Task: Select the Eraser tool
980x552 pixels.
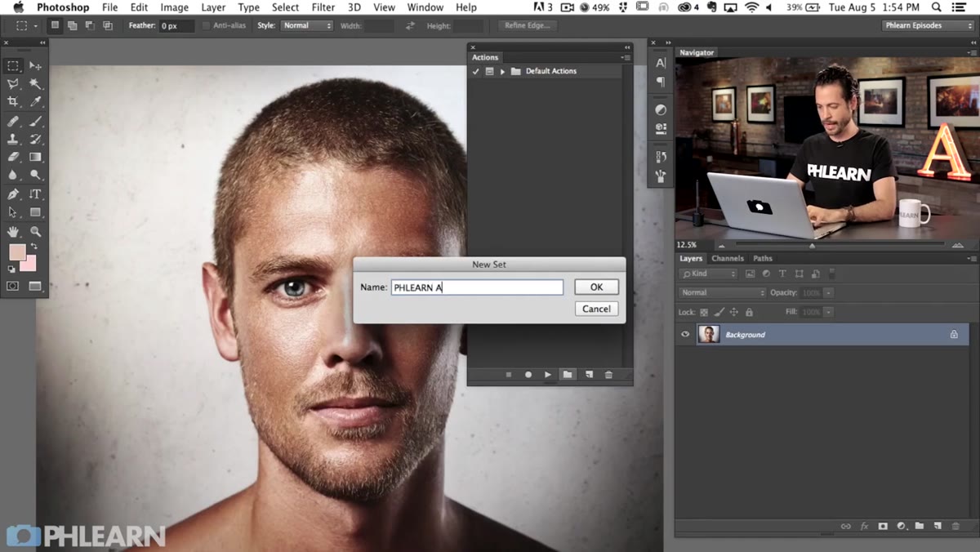Action: coord(13,158)
